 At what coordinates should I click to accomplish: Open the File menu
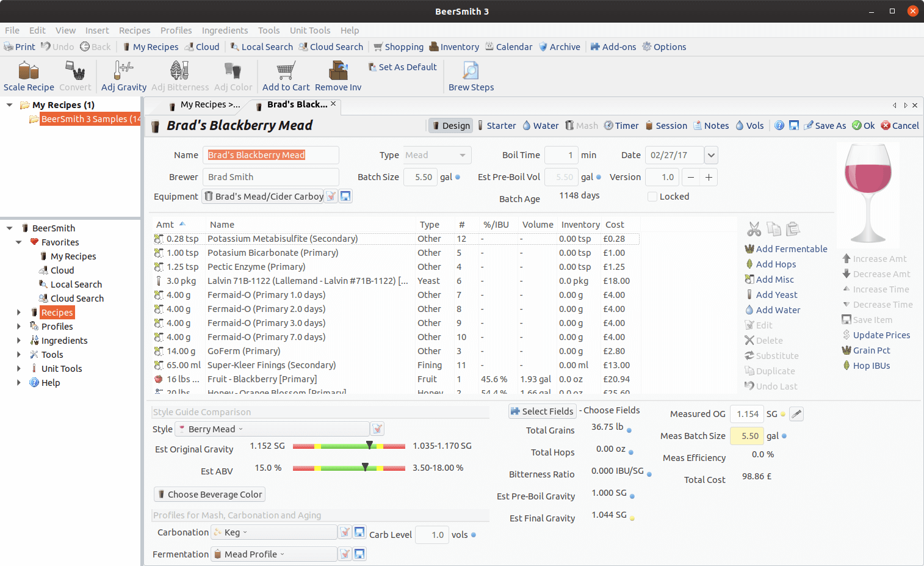(x=12, y=31)
